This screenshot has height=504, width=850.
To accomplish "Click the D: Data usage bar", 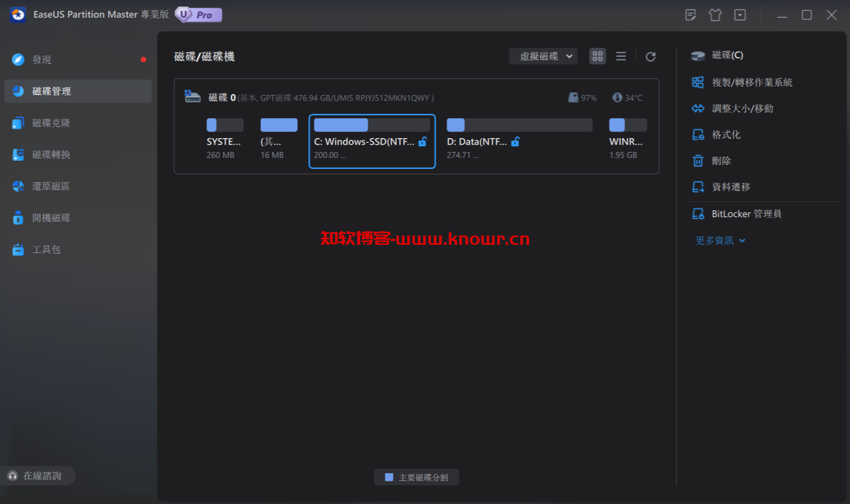I will [x=520, y=125].
